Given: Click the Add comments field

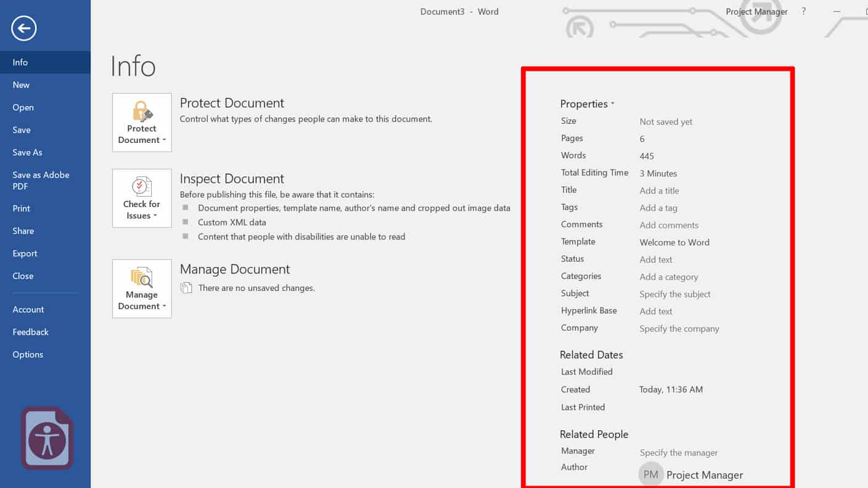Looking at the screenshot, I should (669, 225).
